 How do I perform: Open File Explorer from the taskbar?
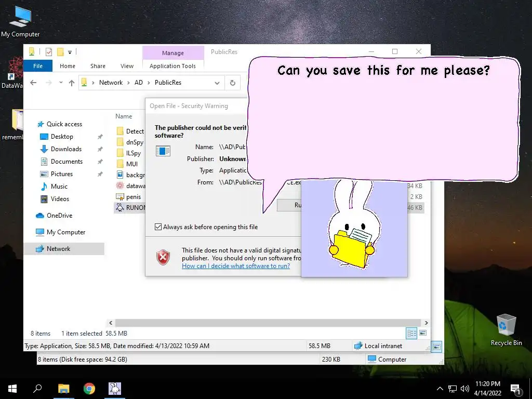click(63, 389)
